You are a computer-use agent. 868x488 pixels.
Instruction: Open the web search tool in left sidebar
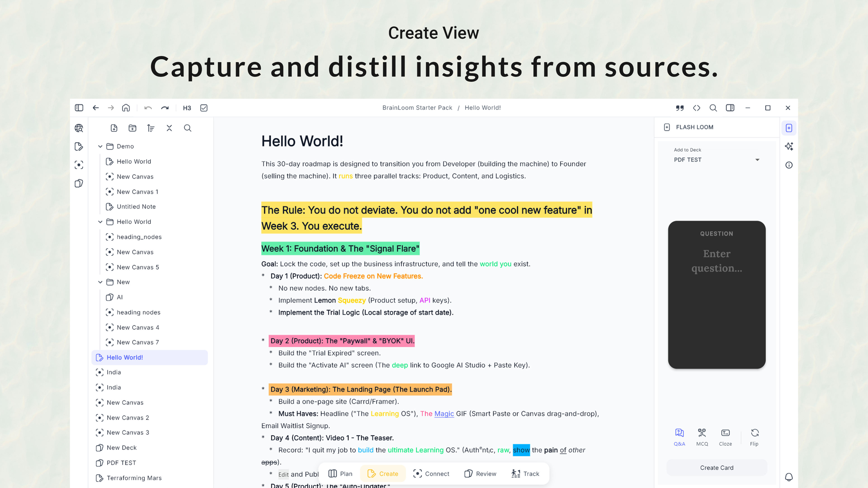78,128
